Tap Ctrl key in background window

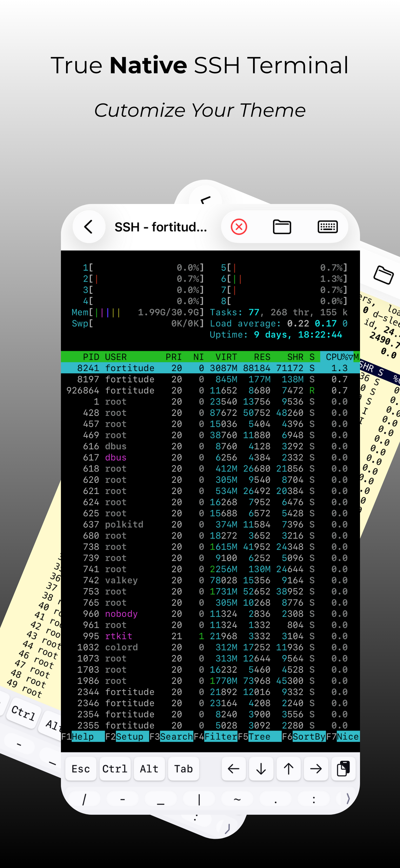click(x=23, y=713)
